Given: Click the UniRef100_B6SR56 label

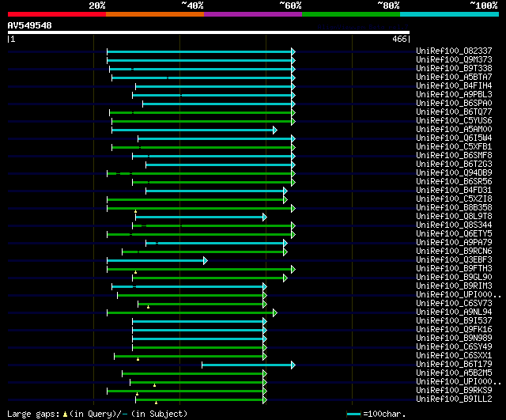Looking at the screenshot, I should coord(454,182).
